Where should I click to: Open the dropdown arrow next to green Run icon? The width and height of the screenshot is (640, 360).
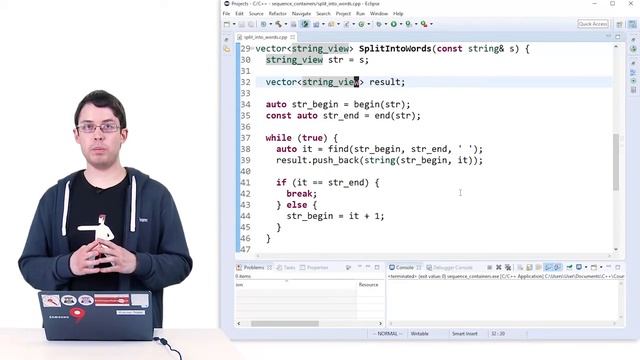401,24
